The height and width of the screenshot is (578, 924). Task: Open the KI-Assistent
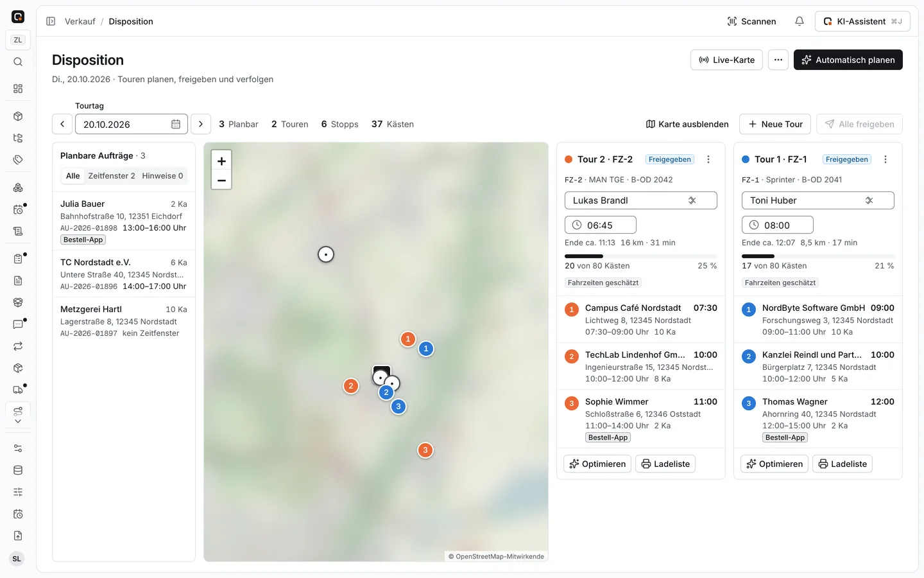tap(862, 21)
